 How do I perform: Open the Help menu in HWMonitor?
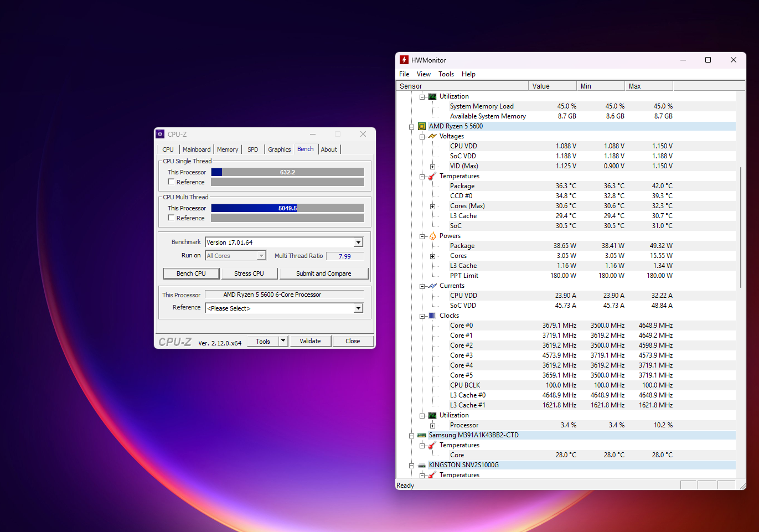coord(468,74)
